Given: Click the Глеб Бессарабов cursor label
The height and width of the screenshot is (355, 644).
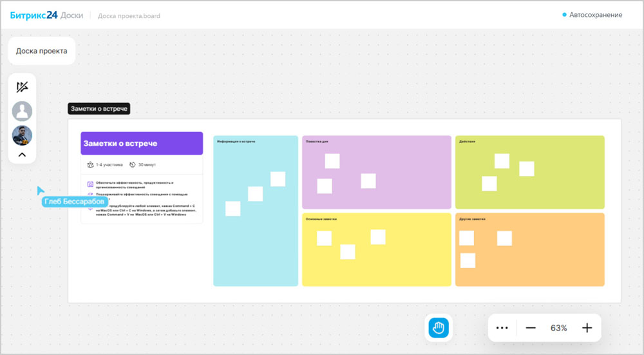Looking at the screenshot, I should click(74, 202).
